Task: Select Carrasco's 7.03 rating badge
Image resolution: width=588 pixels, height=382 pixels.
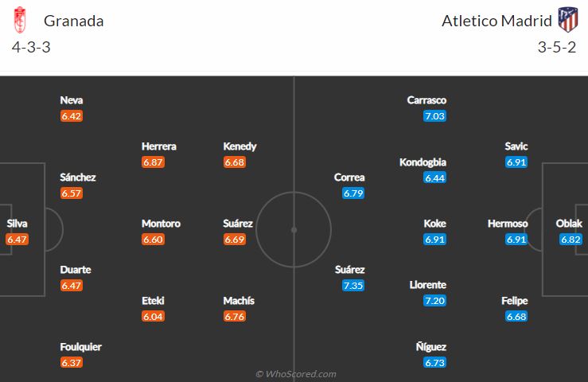Action: coord(434,116)
